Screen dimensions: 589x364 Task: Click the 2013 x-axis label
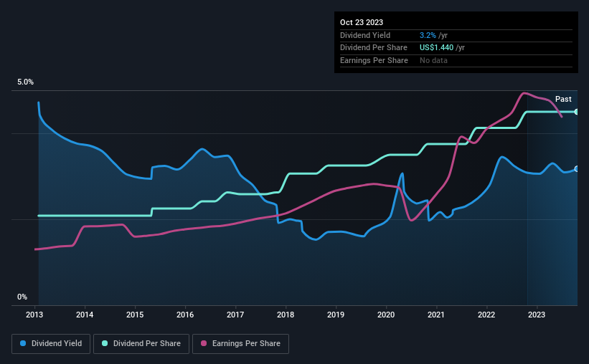(34, 315)
